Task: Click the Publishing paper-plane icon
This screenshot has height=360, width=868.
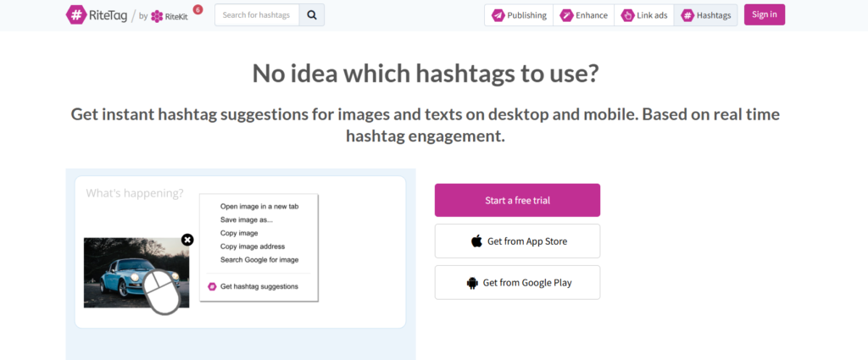Action: pyautogui.click(x=498, y=15)
